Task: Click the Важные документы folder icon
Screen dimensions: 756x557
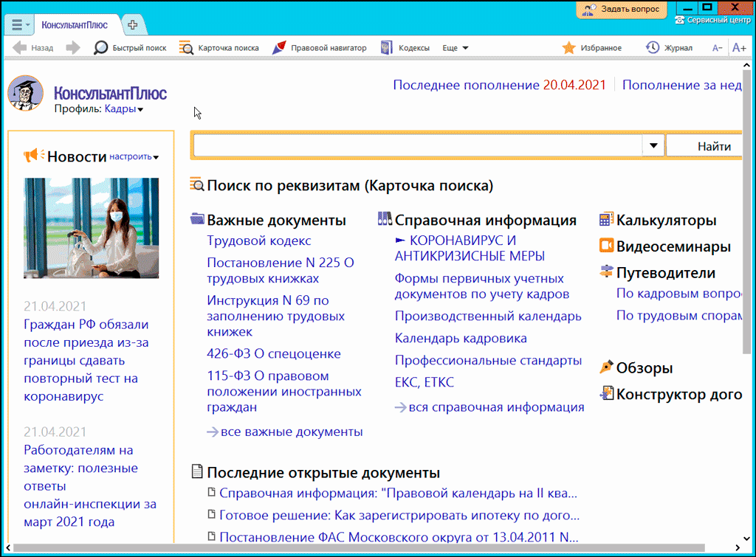Action: 197,219
